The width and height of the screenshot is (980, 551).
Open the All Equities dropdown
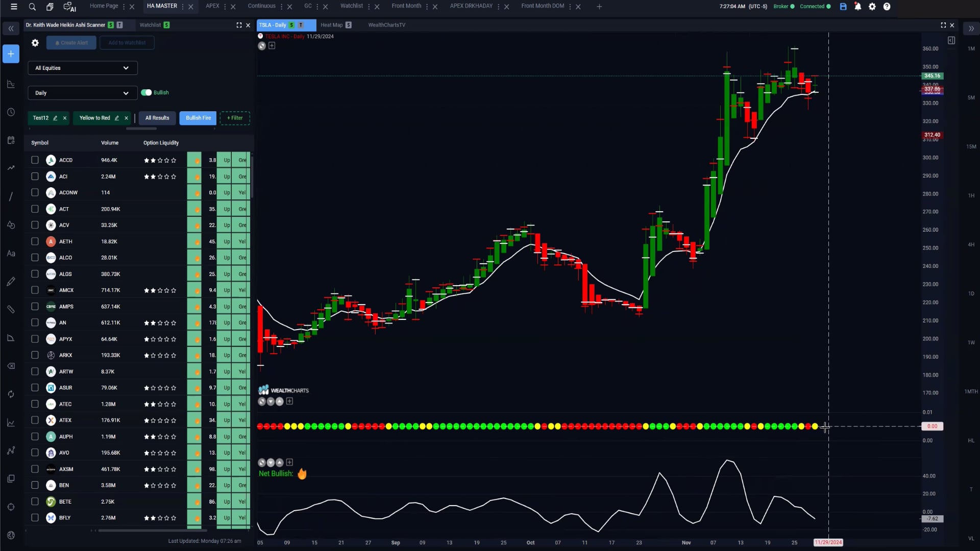pyautogui.click(x=83, y=68)
